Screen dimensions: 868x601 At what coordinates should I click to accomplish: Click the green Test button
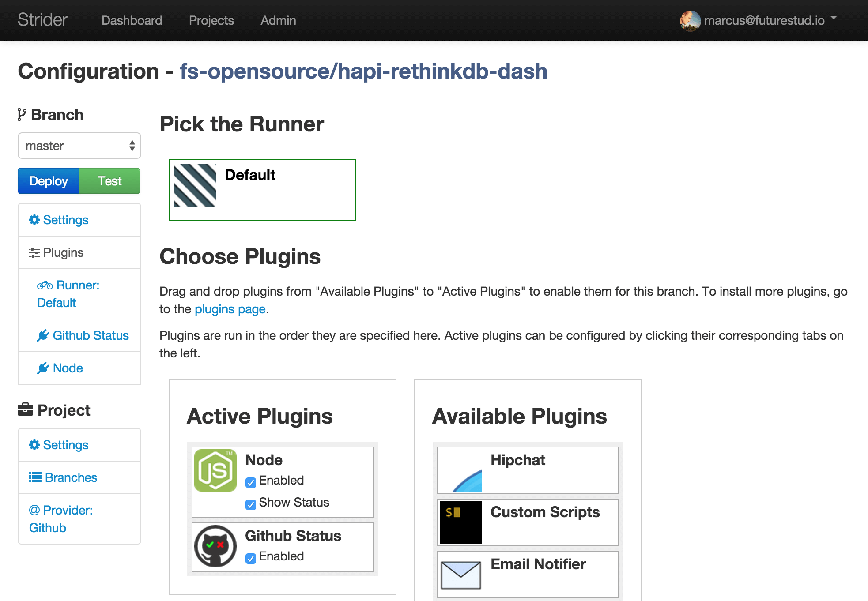coord(109,181)
